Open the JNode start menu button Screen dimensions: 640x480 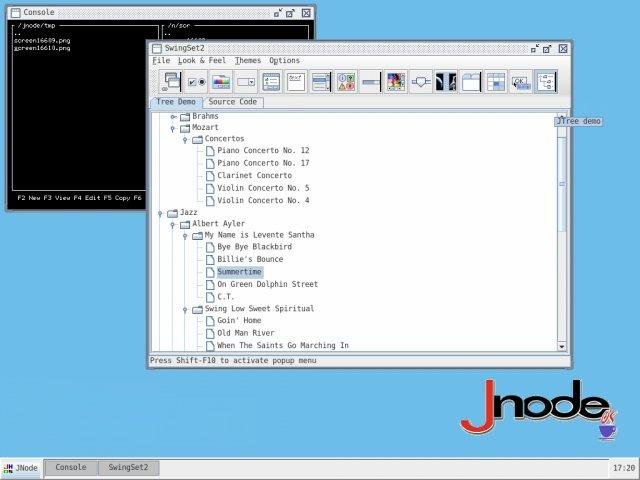coord(21,468)
